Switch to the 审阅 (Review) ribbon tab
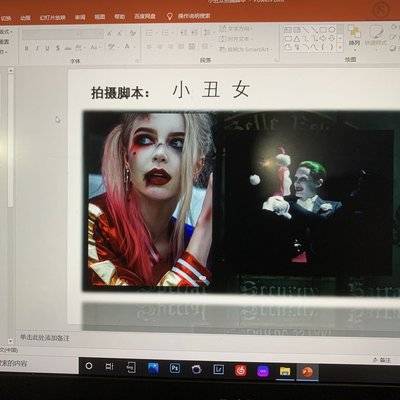Viewport: 400px width, 400px height. pos(80,17)
